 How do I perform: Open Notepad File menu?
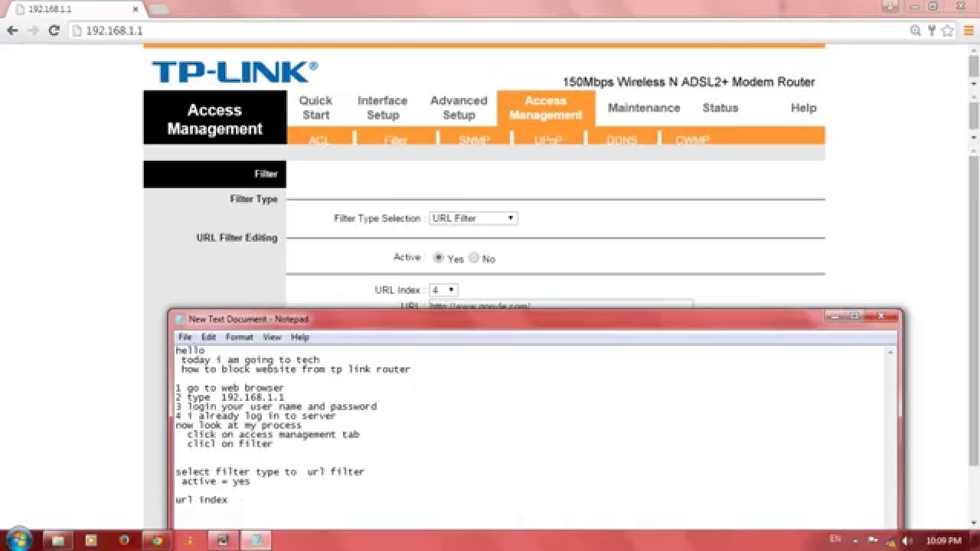[185, 337]
